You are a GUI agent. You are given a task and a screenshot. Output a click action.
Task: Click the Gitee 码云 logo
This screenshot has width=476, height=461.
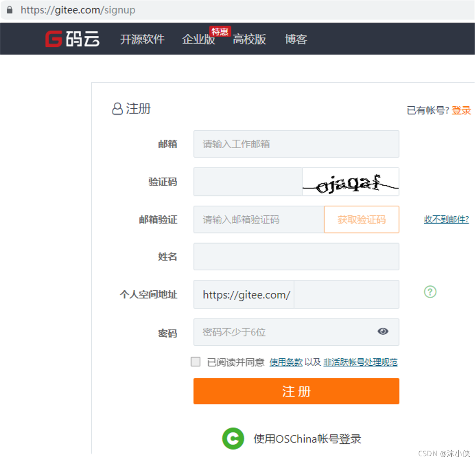click(x=73, y=38)
